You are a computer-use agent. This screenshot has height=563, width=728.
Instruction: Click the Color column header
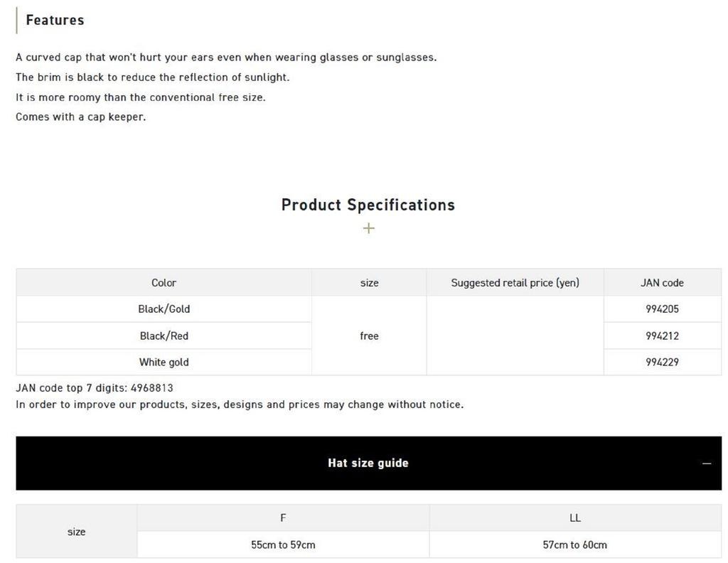pyautogui.click(x=164, y=283)
